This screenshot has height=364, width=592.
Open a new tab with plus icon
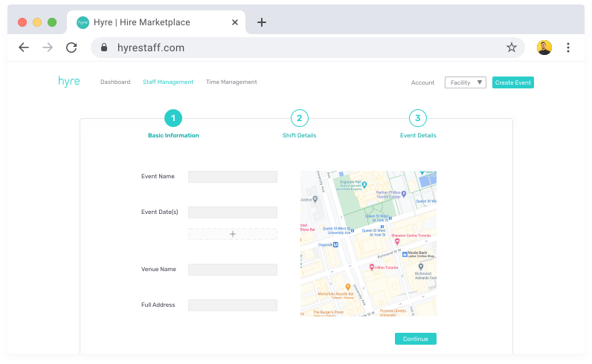pos(262,22)
